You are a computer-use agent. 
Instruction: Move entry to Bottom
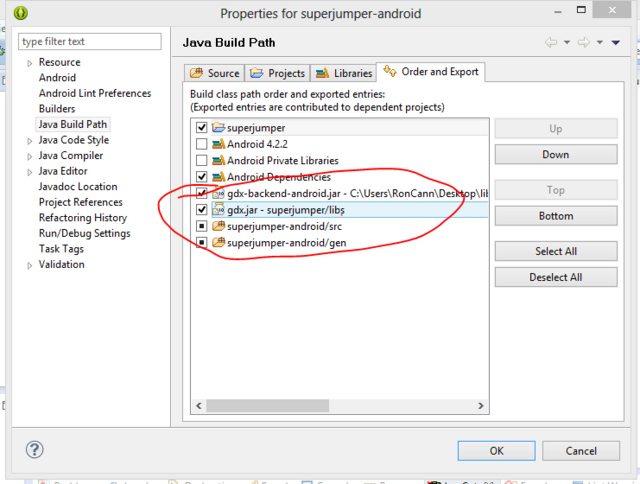pos(556,215)
